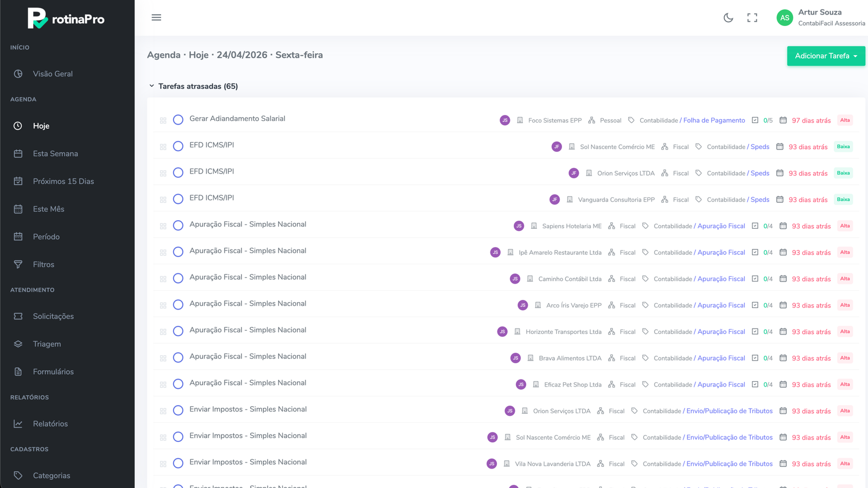The width and height of the screenshot is (868, 488).
Task: Open the Folha de Pagamento category link
Action: (x=714, y=120)
